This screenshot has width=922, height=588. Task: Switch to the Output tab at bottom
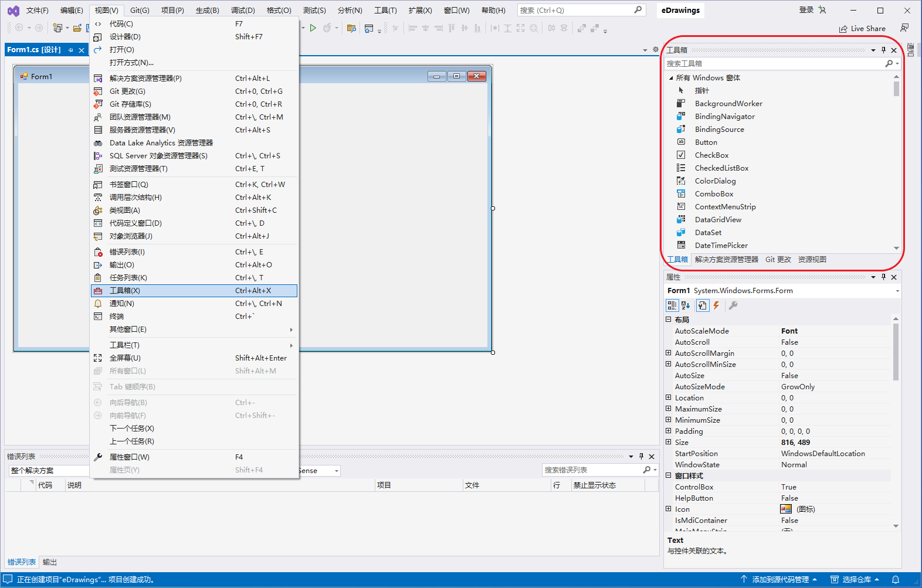[x=50, y=562]
